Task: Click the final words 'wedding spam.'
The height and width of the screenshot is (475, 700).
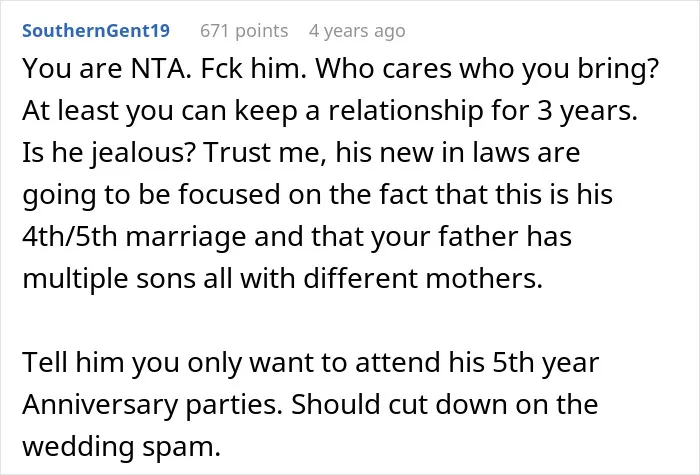Action: click(x=121, y=446)
